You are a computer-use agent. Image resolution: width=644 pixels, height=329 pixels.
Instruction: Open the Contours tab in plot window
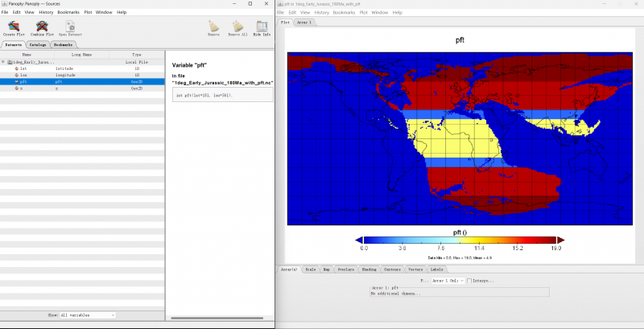pos(392,269)
